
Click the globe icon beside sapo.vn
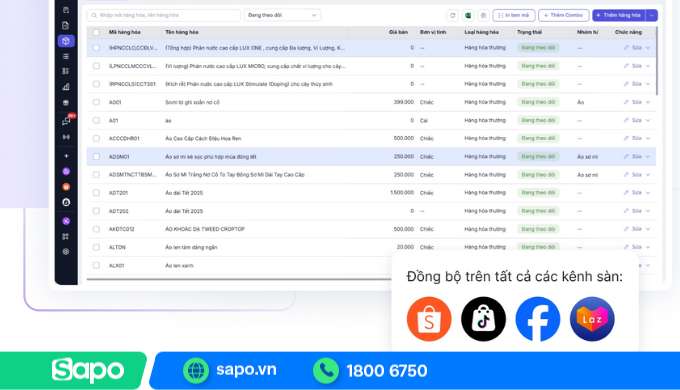click(196, 370)
